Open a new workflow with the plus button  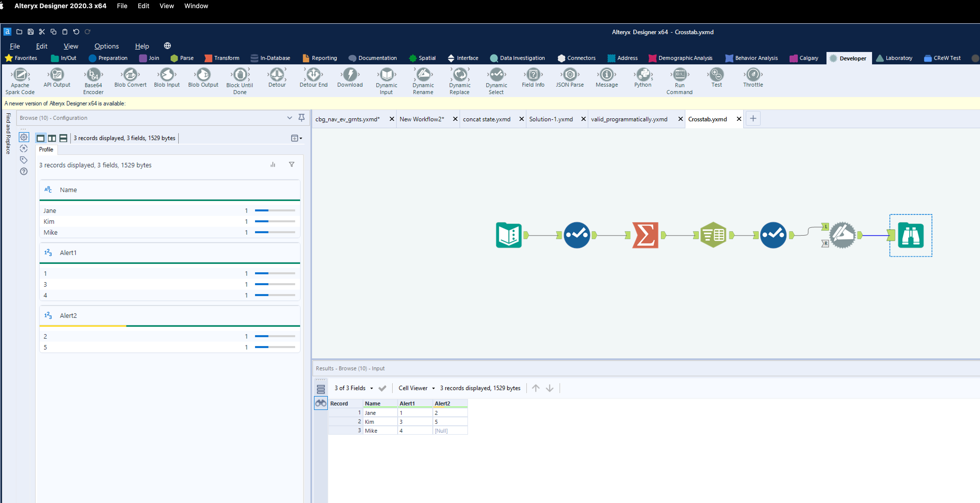click(x=753, y=118)
